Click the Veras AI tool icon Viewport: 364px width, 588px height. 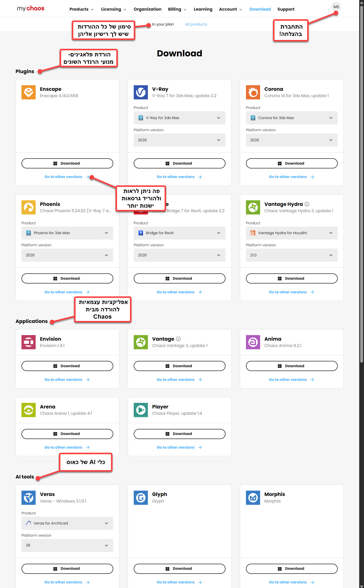pos(29,497)
